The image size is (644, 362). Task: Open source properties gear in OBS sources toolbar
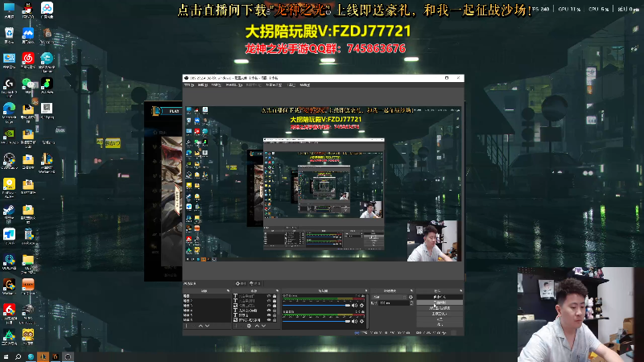tap(249, 326)
